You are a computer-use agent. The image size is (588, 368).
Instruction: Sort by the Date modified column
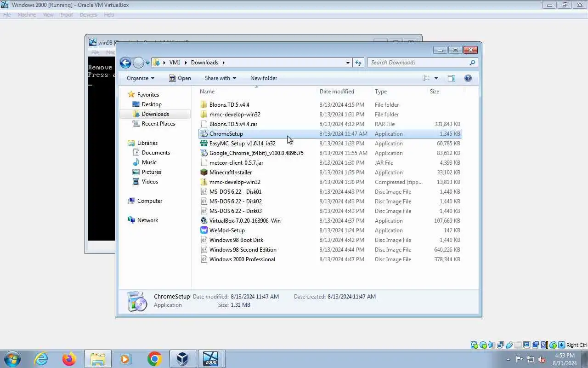point(344,92)
